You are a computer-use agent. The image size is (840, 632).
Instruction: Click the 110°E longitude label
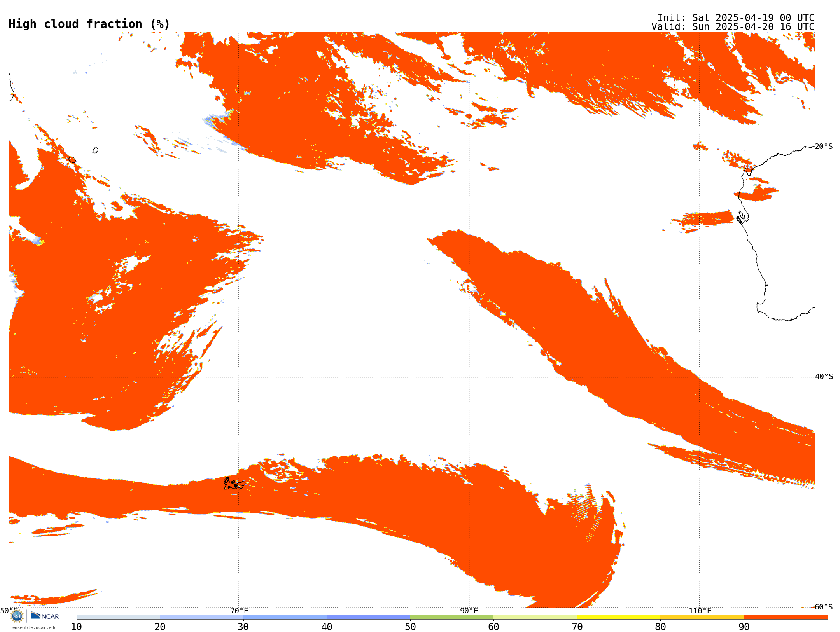click(x=700, y=611)
